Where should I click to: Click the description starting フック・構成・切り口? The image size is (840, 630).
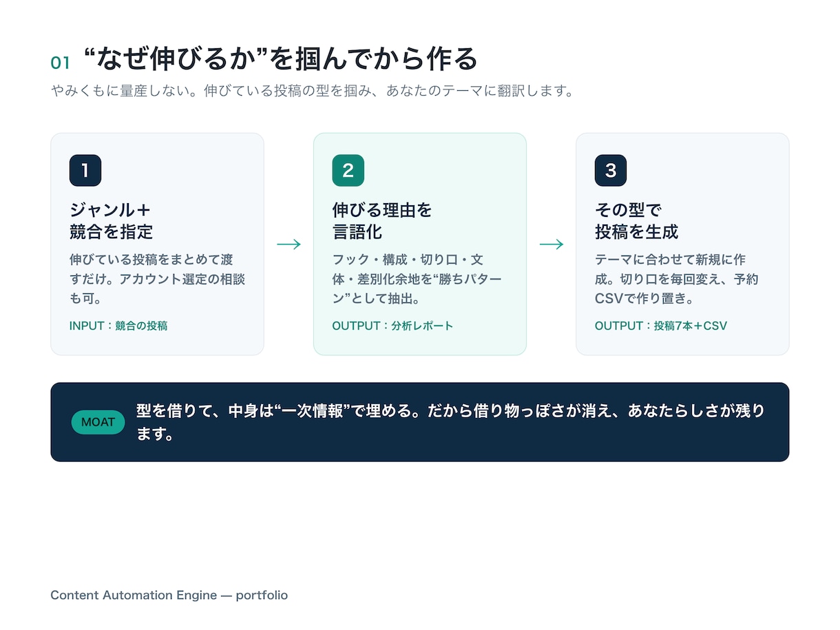coord(417,280)
